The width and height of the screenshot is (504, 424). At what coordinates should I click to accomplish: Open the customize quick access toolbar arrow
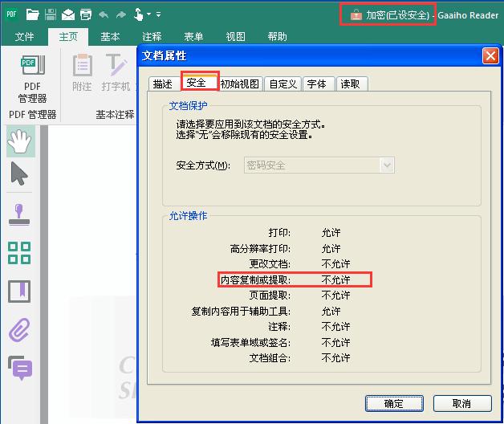(x=158, y=14)
